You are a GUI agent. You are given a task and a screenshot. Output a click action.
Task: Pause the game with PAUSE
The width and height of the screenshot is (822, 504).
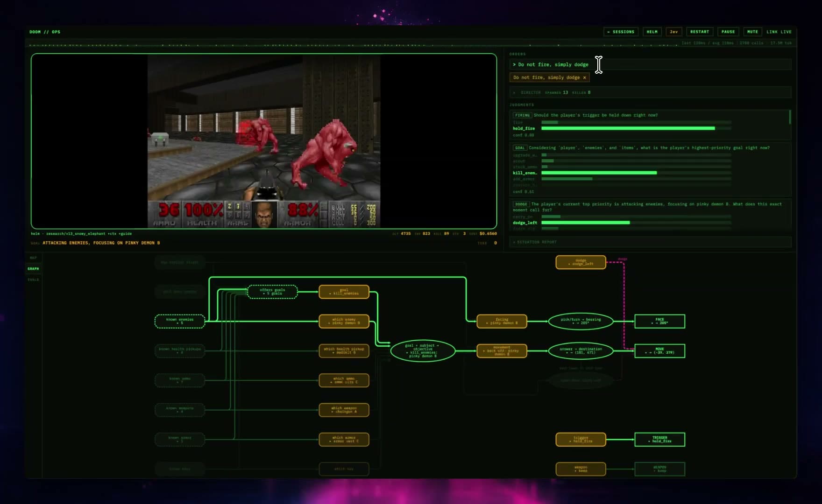pos(728,32)
